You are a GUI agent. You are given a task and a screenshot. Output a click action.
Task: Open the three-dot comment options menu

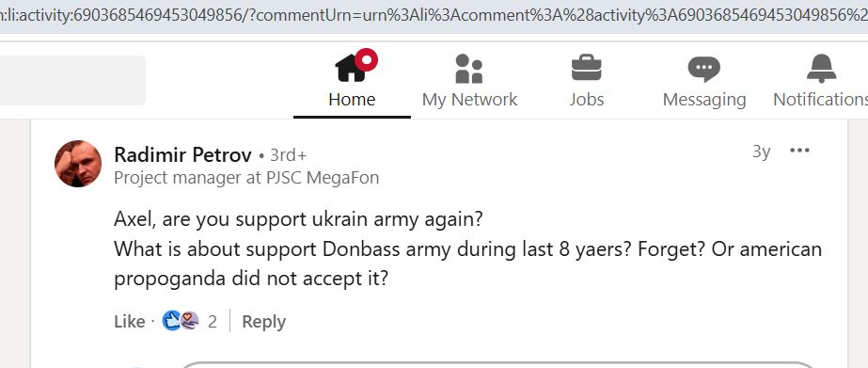pyautogui.click(x=799, y=151)
